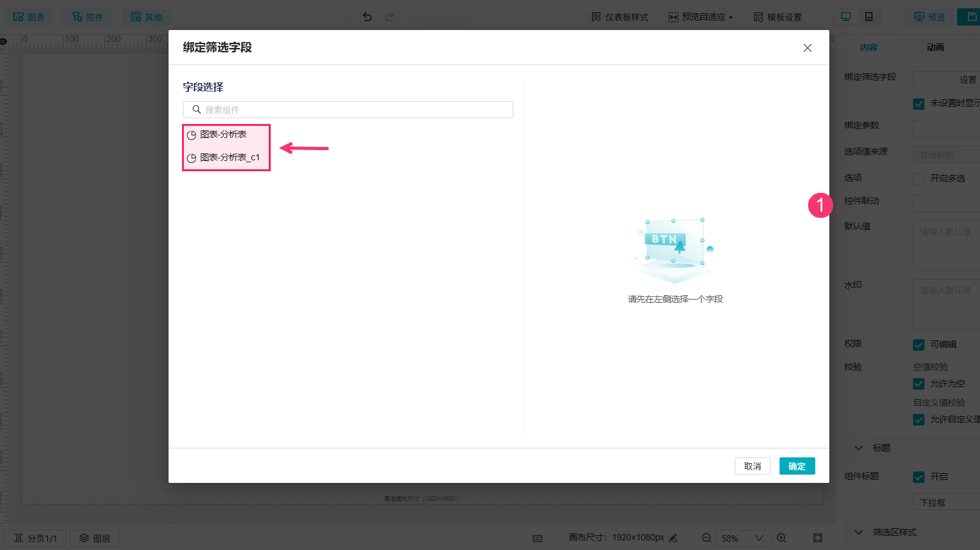
Task: Switch to the 内容 tab
Action: point(869,47)
